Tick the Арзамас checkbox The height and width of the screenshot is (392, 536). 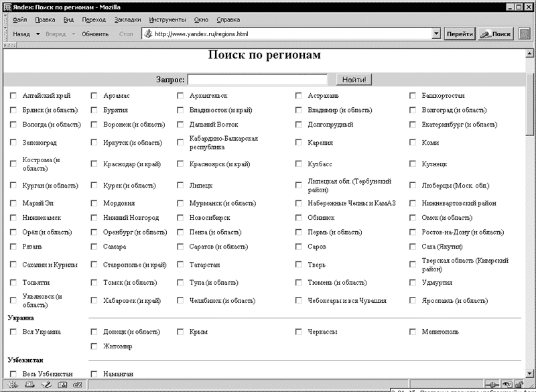coord(94,96)
